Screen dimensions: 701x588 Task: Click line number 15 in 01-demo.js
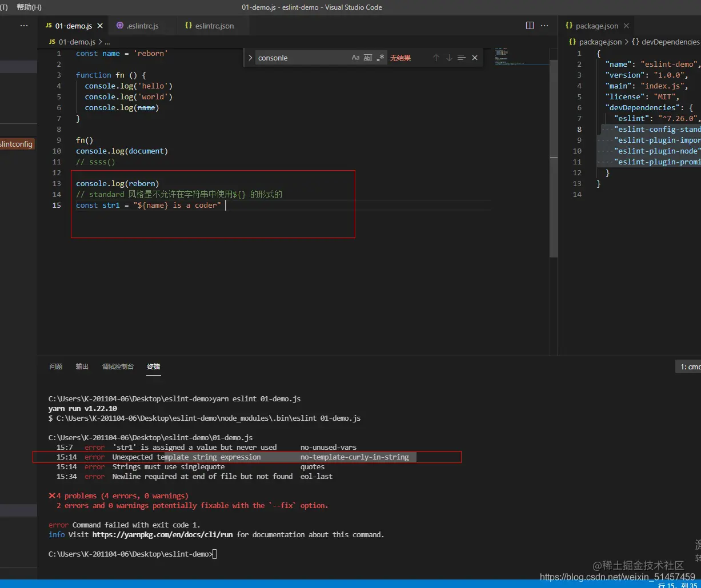tap(57, 205)
